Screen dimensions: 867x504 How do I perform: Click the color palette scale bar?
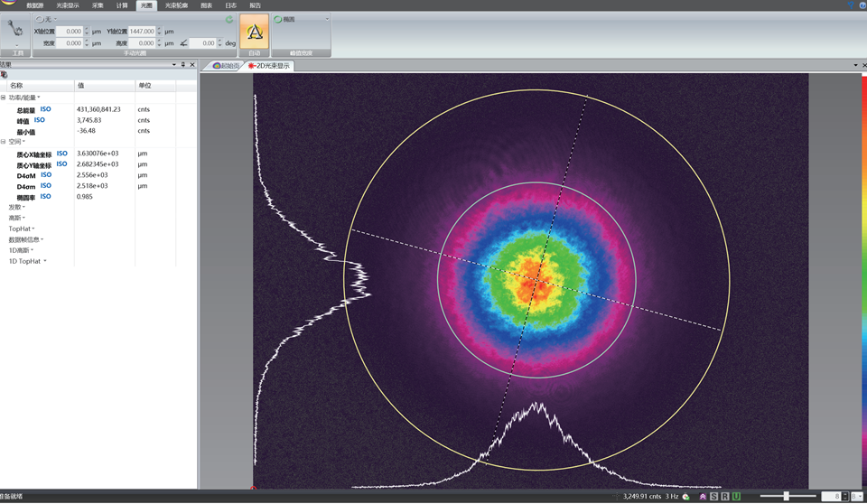(x=864, y=281)
